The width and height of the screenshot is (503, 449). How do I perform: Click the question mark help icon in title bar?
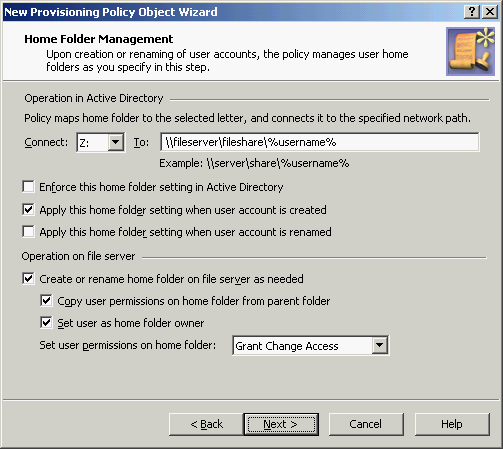click(472, 12)
